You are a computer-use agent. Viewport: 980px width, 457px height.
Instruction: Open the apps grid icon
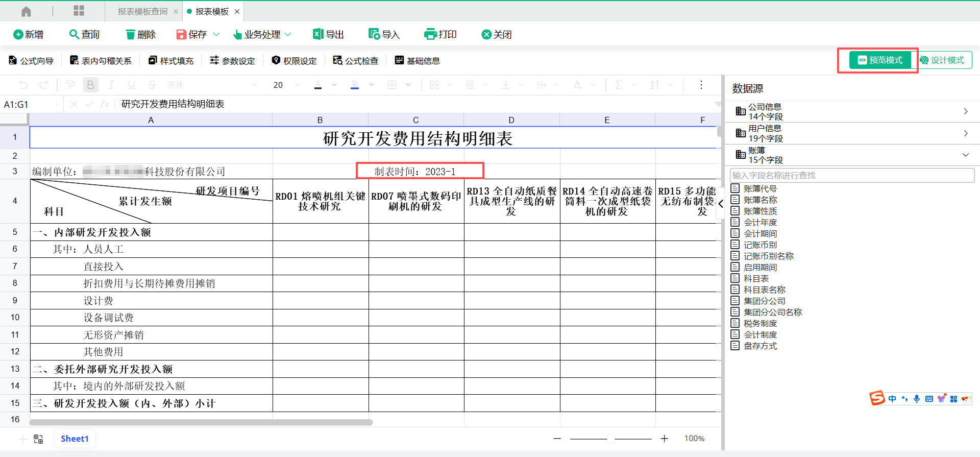coord(79,11)
